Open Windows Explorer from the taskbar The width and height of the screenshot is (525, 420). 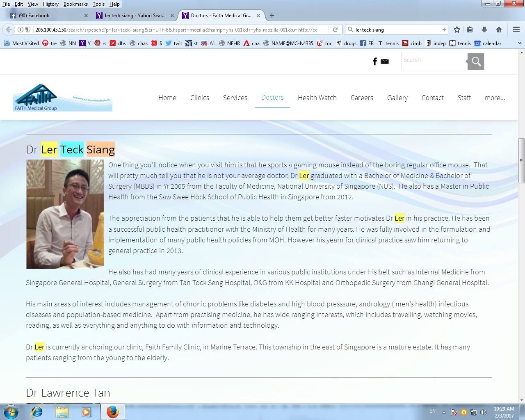(62, 412)
